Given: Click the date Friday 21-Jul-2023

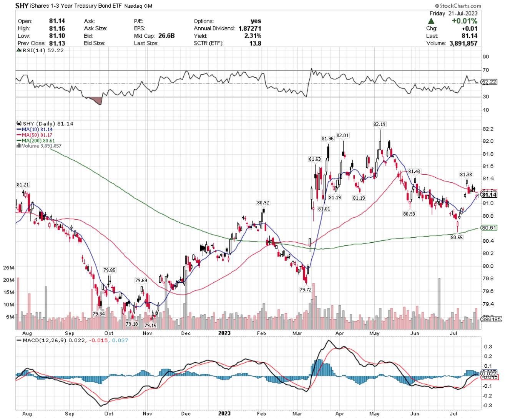Looking at the screenshot, I should point(454,13).
